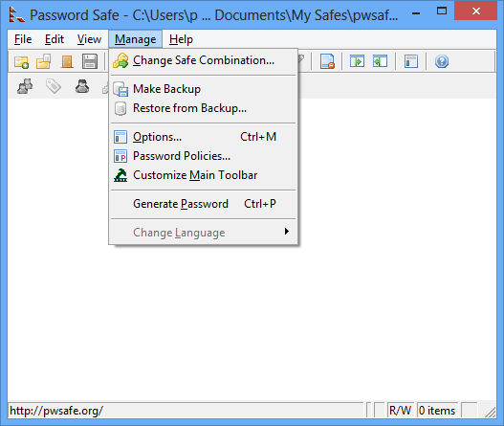Open the Help menu
Viewport: 504px width, 426px height.
181,39
